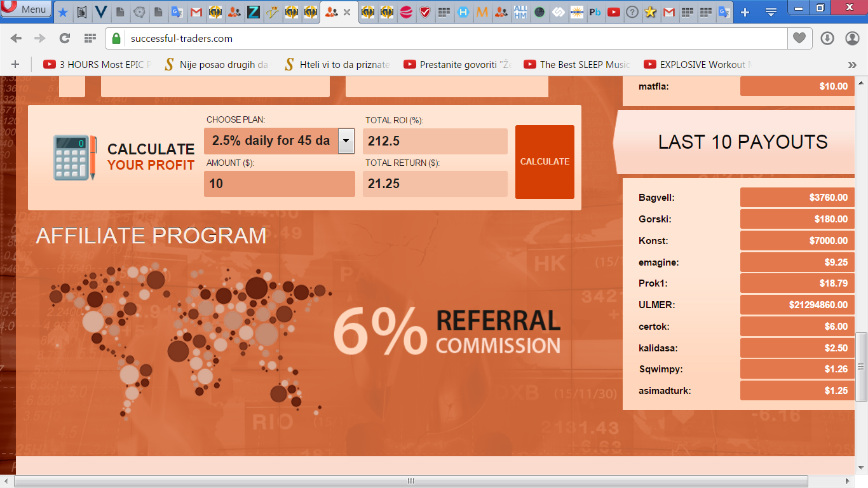This screenshot has height=488, width=868.
Task: Open 'The Best SLEEP Music' bookmark
Action: click(577, 64)
